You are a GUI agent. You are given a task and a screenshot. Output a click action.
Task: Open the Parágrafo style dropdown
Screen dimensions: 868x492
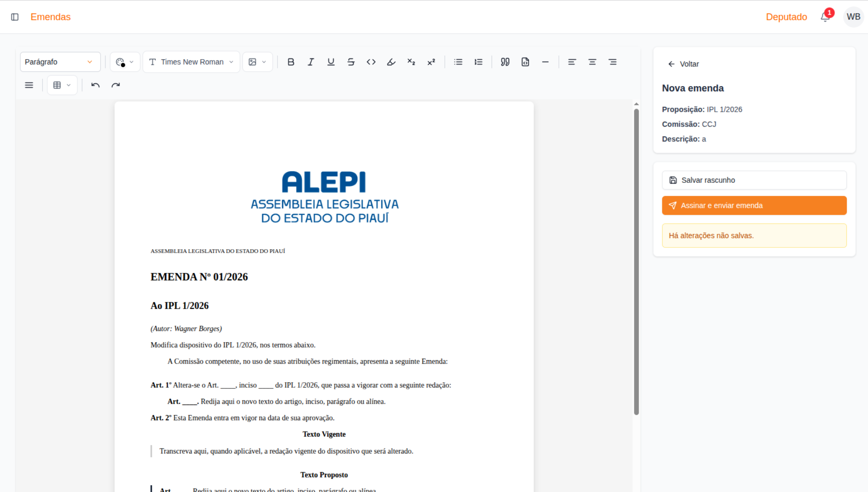pyautogui.click(x=60, y=62)
